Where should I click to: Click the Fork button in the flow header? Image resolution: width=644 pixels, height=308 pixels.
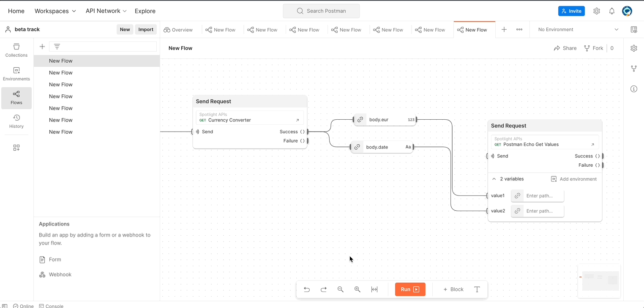point(593,48)
